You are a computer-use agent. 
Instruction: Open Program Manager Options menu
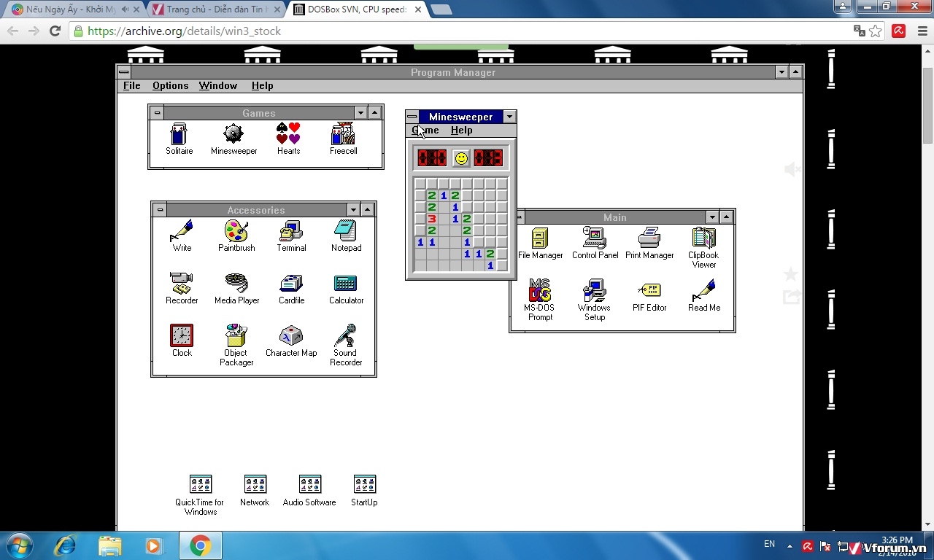click(x=171, y=85)
